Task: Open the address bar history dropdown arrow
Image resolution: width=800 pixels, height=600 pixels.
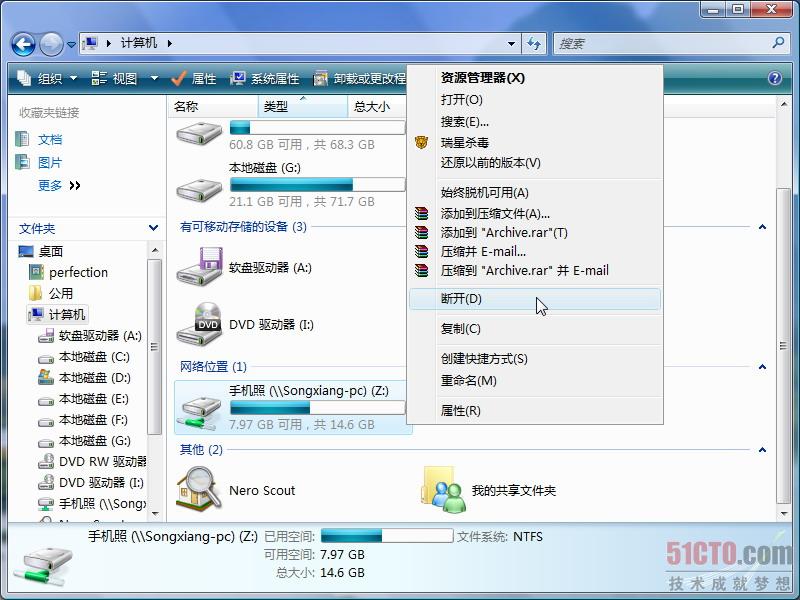Action: pyautogui.click(x=512, y=44)
